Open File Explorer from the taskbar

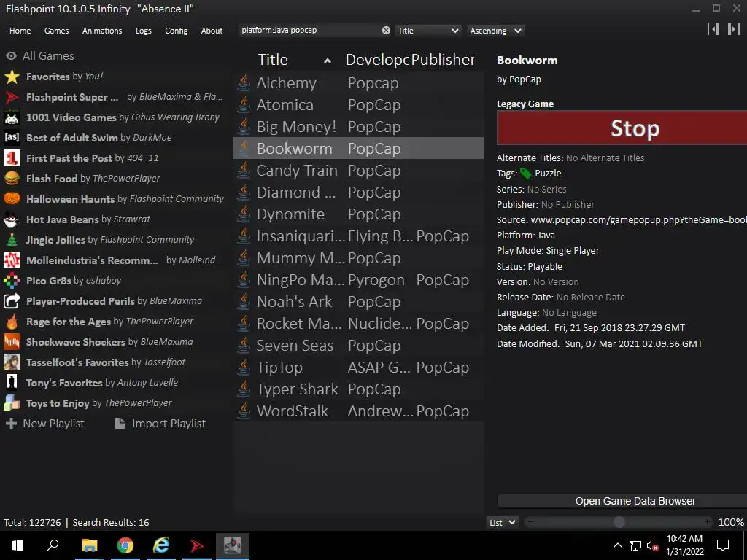pyautogui.click(x=89, y=545)
